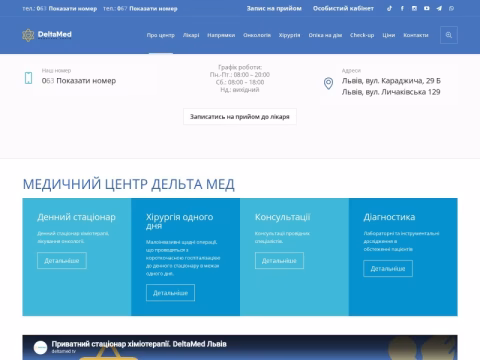Screen dimensions: 480x360
Task: Open the Онкологія menu item
Action: pyautogui.click(x=257, y=35)
